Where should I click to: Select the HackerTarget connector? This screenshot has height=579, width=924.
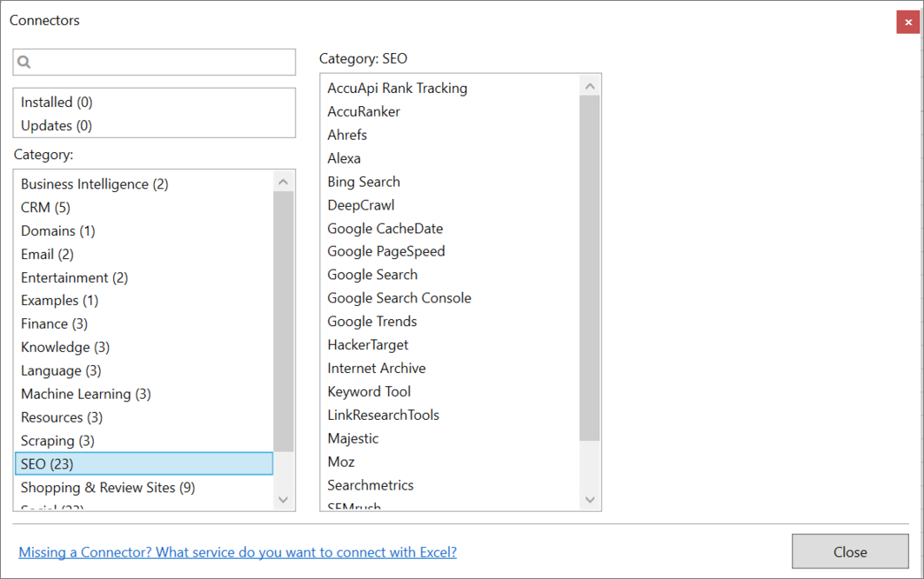[368, 344]
